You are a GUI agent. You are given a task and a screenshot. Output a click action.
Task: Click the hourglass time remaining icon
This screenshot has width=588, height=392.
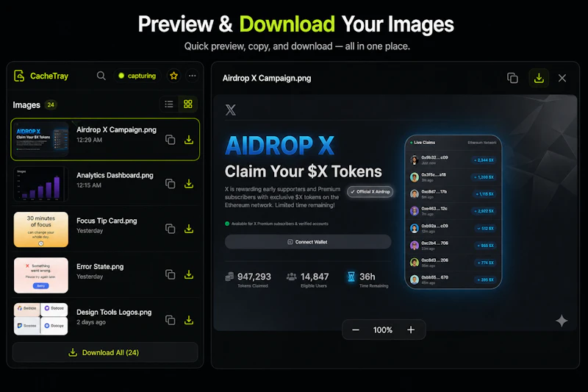(x=351, y=277)
